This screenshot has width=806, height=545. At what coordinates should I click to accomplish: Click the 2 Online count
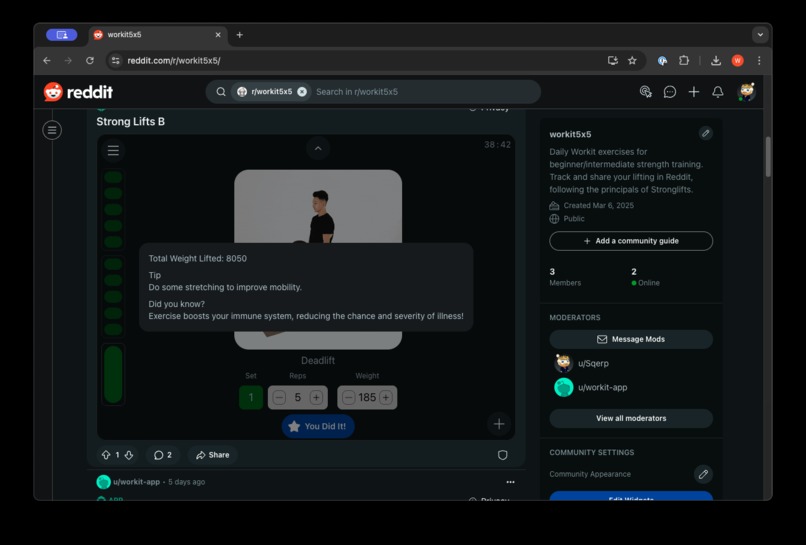[x=645, y=277]
